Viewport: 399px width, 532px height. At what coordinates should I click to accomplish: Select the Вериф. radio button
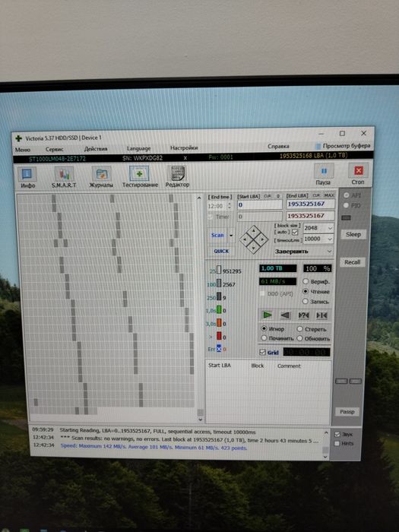306,281
